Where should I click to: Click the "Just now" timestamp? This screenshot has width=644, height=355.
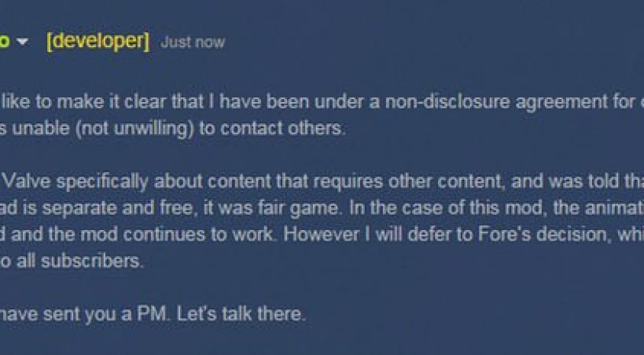click(193, 42)
